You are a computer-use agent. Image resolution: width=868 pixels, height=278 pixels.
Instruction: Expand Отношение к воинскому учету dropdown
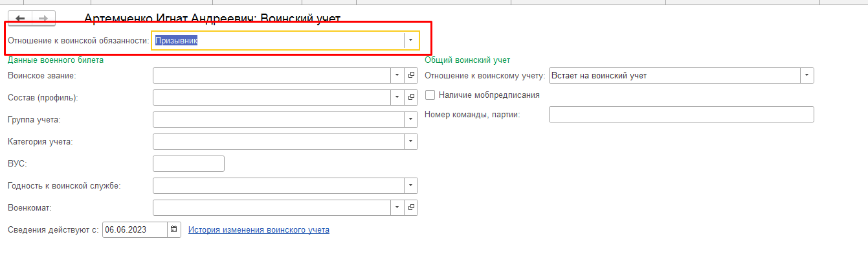(807, 76)
